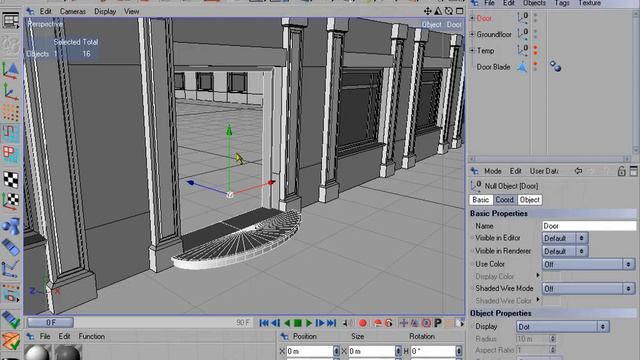Click the Name field containing Door
Screen dimensions: 640x360
[x=589, y=226]
